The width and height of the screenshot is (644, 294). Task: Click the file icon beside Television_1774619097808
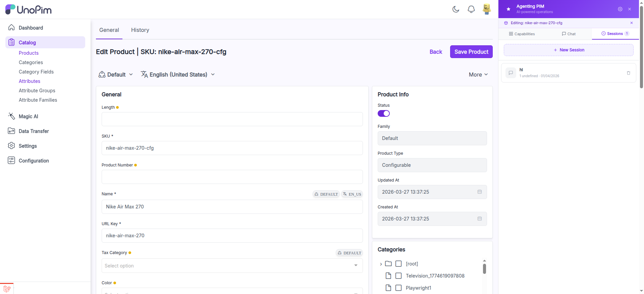(x=388, y=276)
